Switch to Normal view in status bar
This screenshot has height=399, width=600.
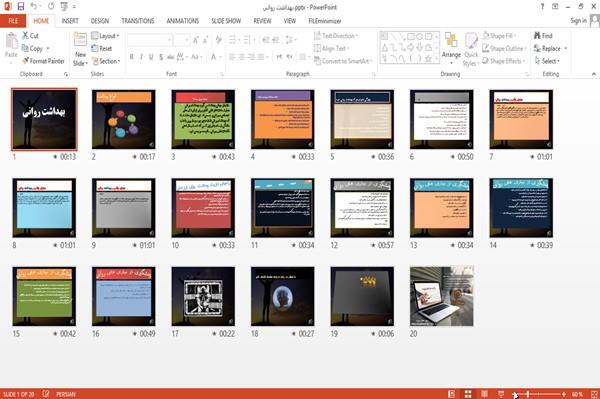tap(452, 394)
